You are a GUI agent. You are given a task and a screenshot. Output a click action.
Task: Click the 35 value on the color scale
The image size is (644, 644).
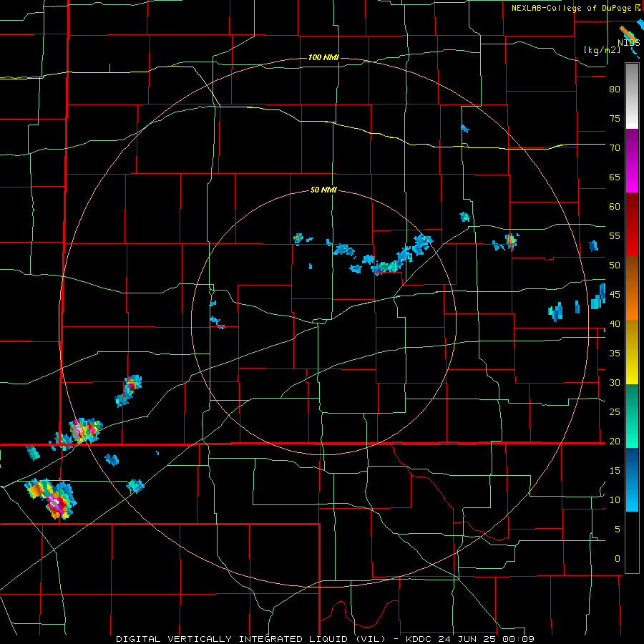(615, 353)
